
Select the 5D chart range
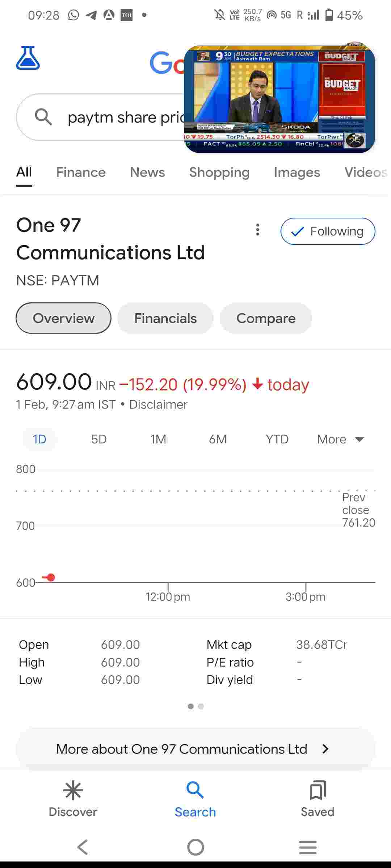99,439
